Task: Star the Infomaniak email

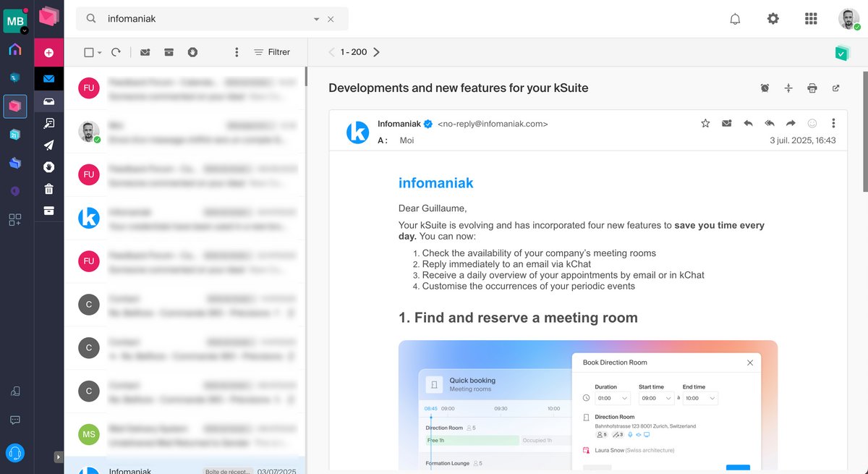Action: (x=705, y=124)
